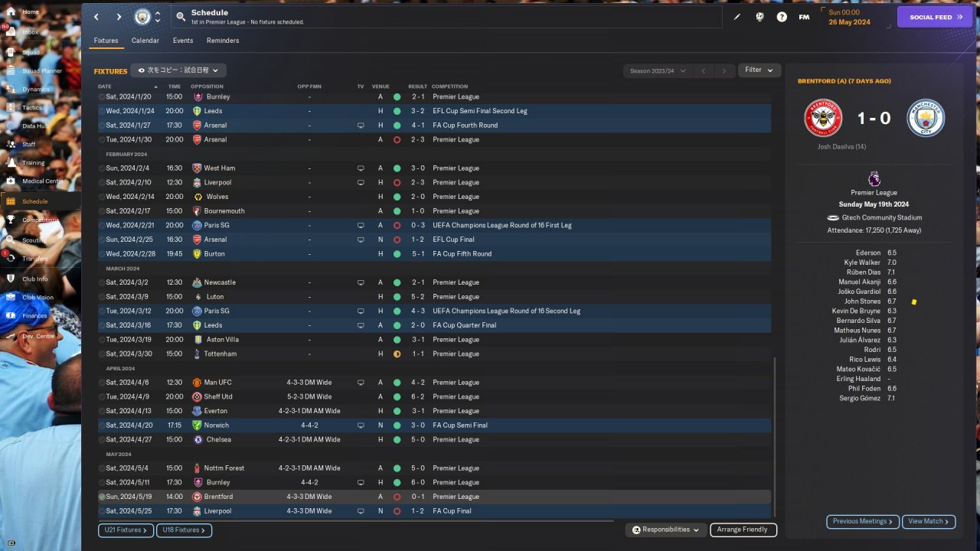
Task: Select row circle for Sheff Utd fixture
Action: point(102,397)
